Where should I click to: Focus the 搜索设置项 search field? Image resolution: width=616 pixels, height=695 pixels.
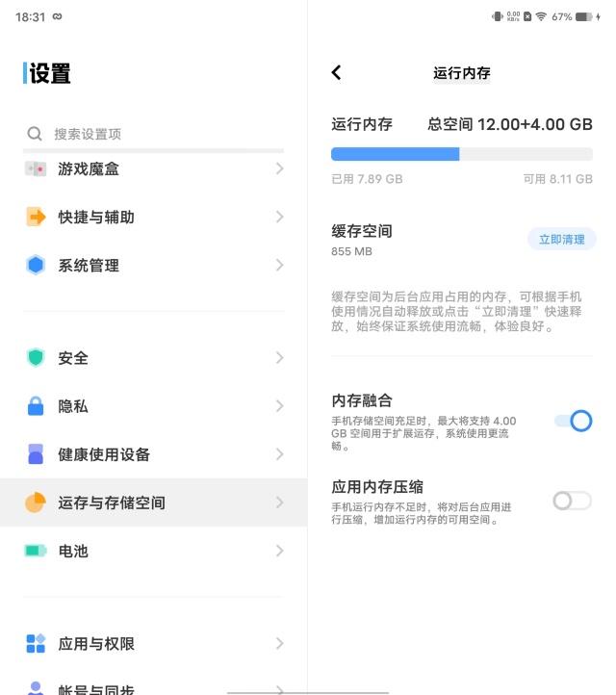point(154,134)
